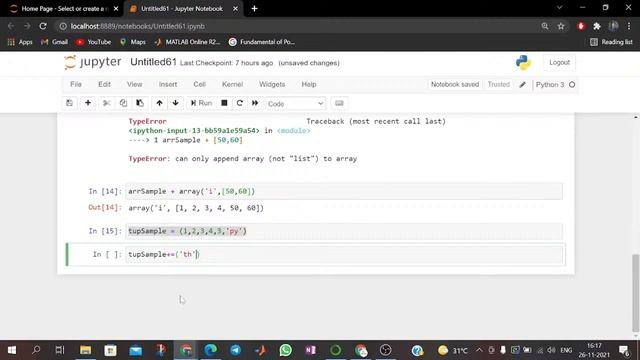Restart kernel and run all fast-forward icon
The width and height of the screenshot is (640, 360).
255,103
